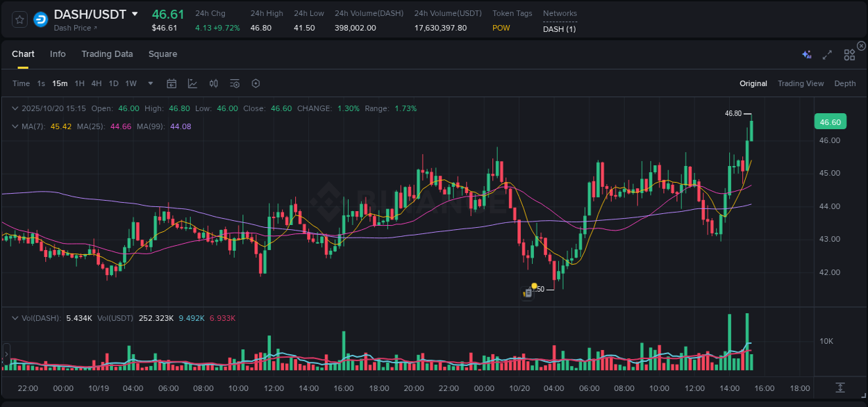Open the go-to-date calendar icon

tap(172, 83)
